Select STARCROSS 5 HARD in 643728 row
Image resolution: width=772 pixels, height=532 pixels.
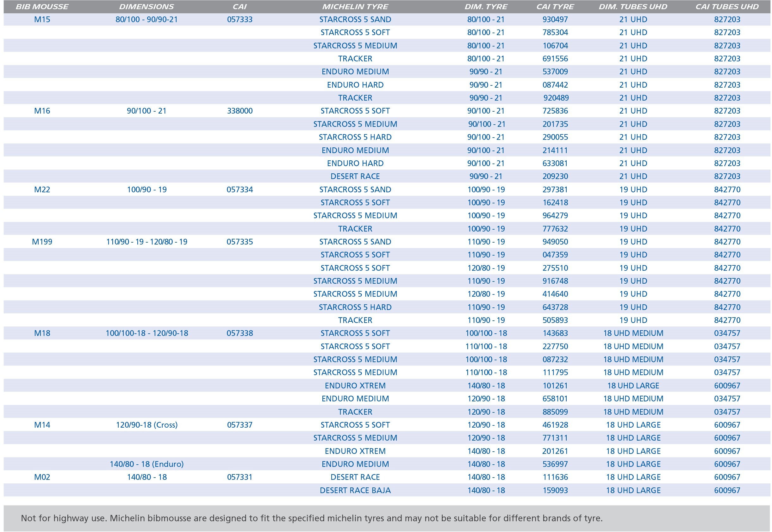tap(355, 307)
